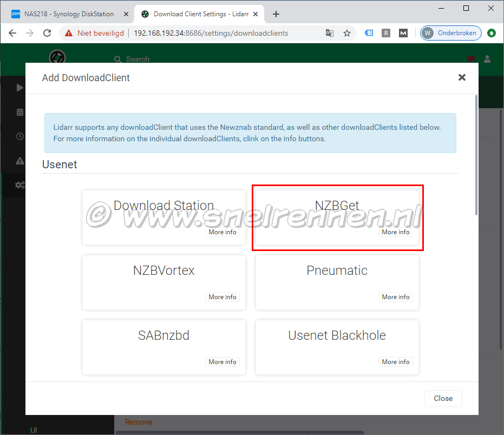The height and width of the screenshot is (435, 504).
Task: Click the blue extension icon in toolbar
Action: pyautogui.click(x=369, y=33)
